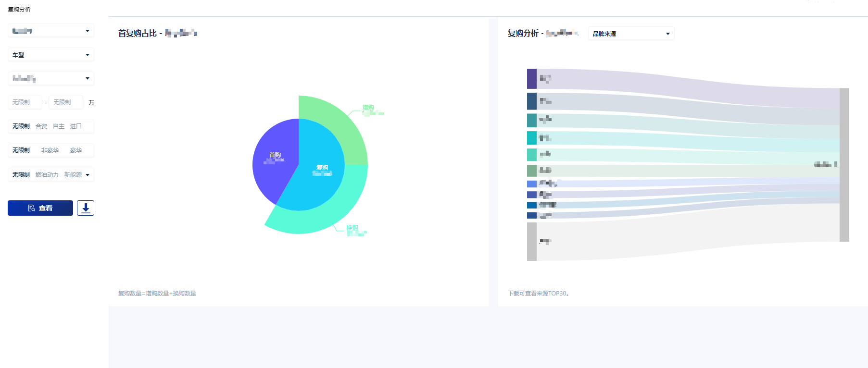
Task: Click the minimum price 无限制 input field
Action: point(25,102)
